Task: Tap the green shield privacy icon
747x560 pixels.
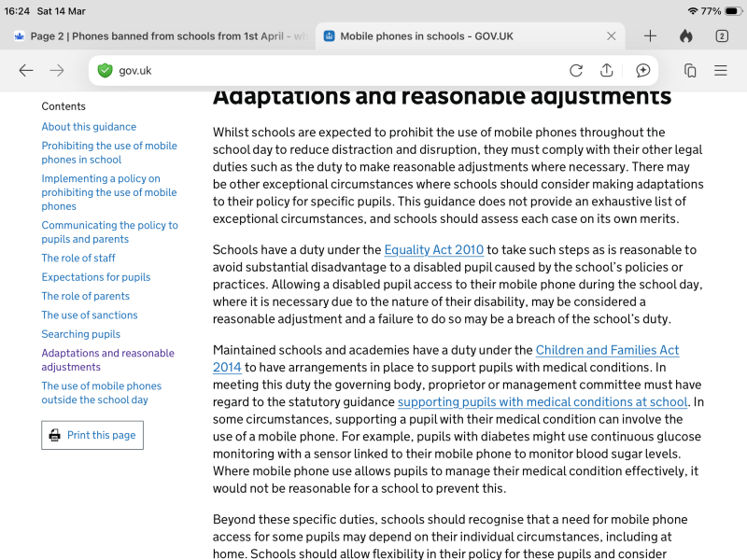Action: (x=105, y=71)
